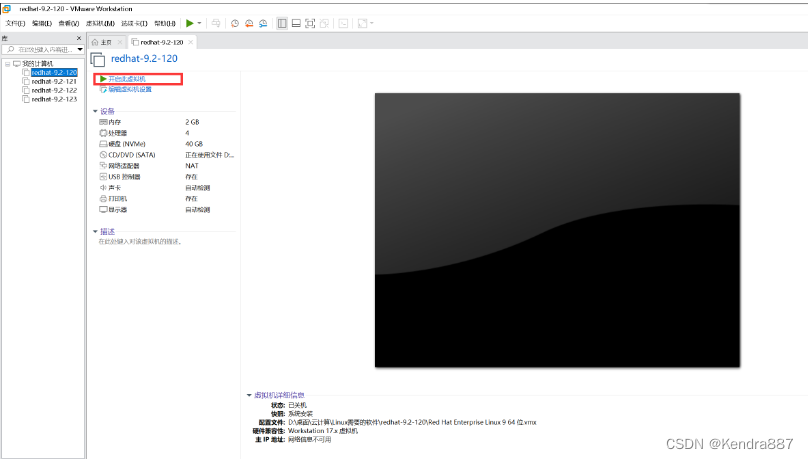Click the VMware Workstation title bar icon
808x459 pixels.
point(6,9)
